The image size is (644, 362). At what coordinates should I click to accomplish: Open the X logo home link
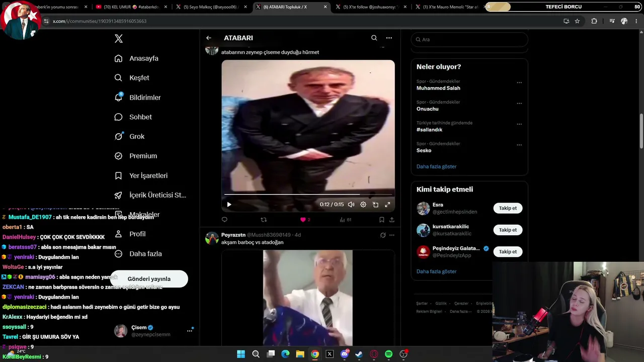pyautogui.click(x=119, y=39)
